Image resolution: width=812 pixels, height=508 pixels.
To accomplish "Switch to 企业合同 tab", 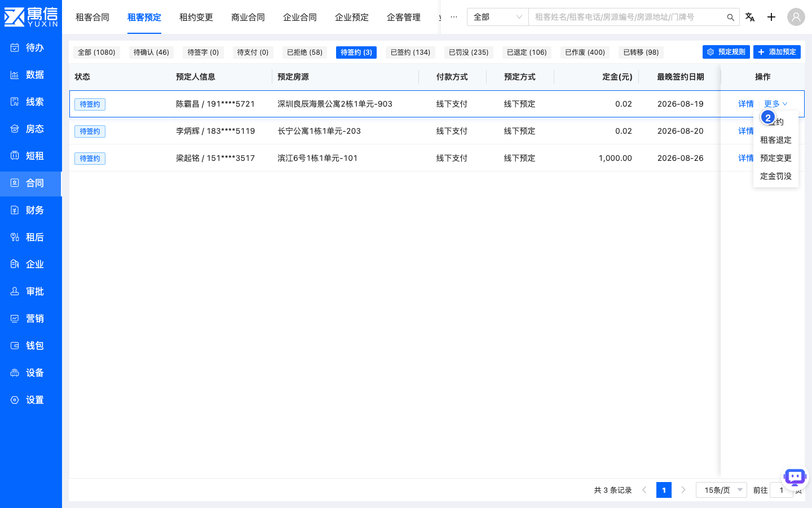I will 300,17.
